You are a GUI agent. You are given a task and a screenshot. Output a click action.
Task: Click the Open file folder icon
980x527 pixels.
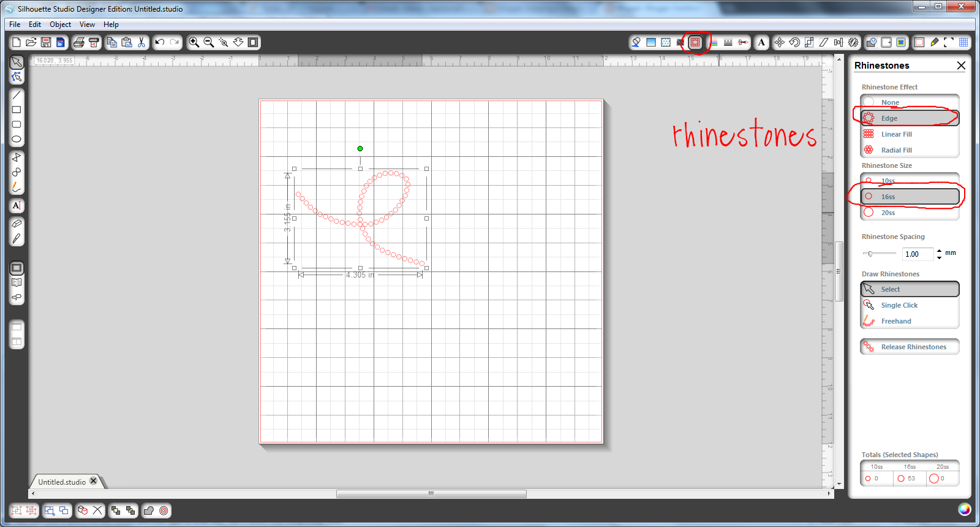point(31,42)
